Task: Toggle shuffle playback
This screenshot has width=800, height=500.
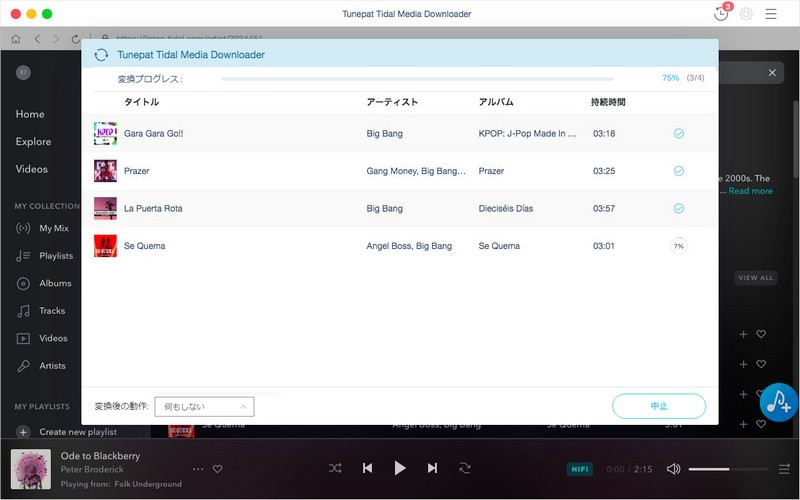Action: tap(335, 468)
